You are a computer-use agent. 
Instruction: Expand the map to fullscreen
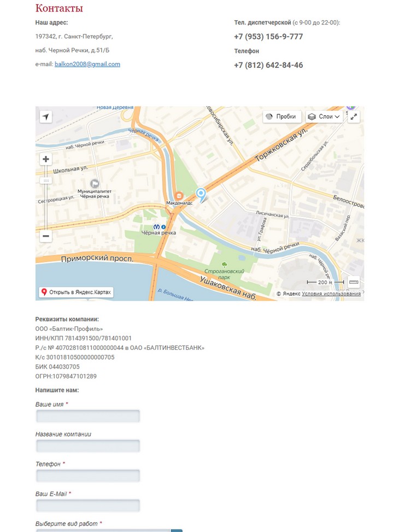(x=354, y=116)
